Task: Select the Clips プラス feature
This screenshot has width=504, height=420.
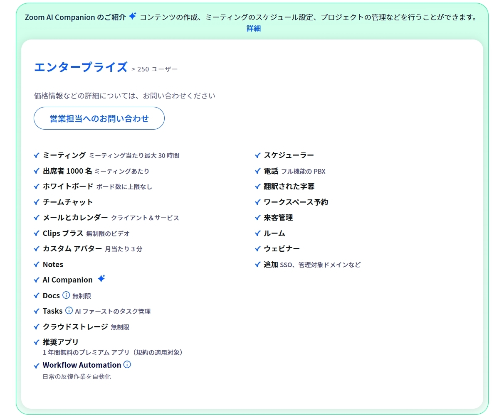Action: click(63, 233)
